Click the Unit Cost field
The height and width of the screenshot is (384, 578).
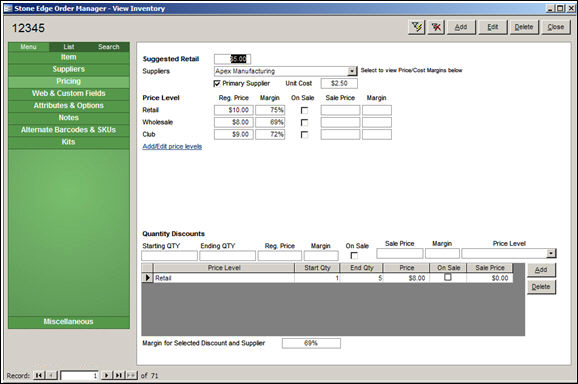tap(339, 84)
